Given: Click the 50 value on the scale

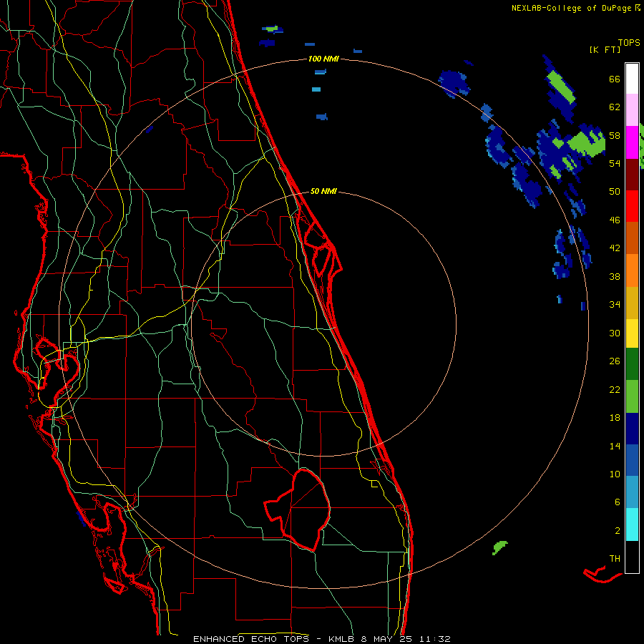Looking at the screenshot, I should click(x=615, y=191).
